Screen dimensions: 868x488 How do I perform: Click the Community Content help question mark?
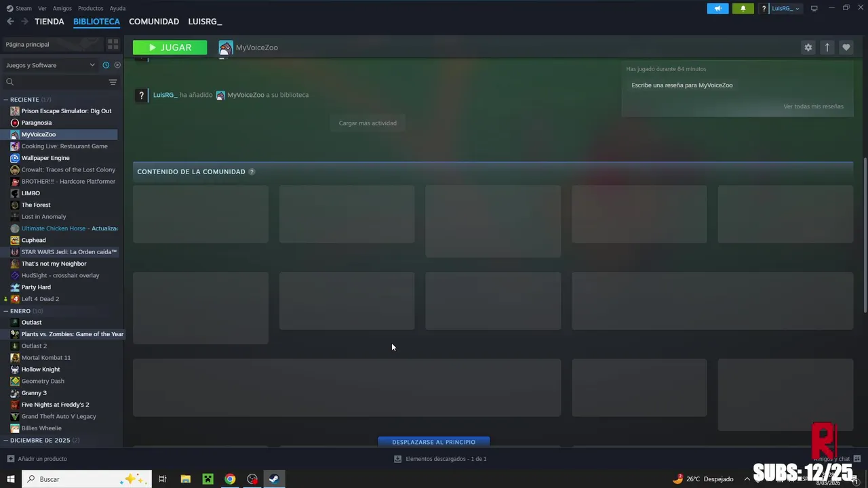pyautogui.click(x=252, y=171)
